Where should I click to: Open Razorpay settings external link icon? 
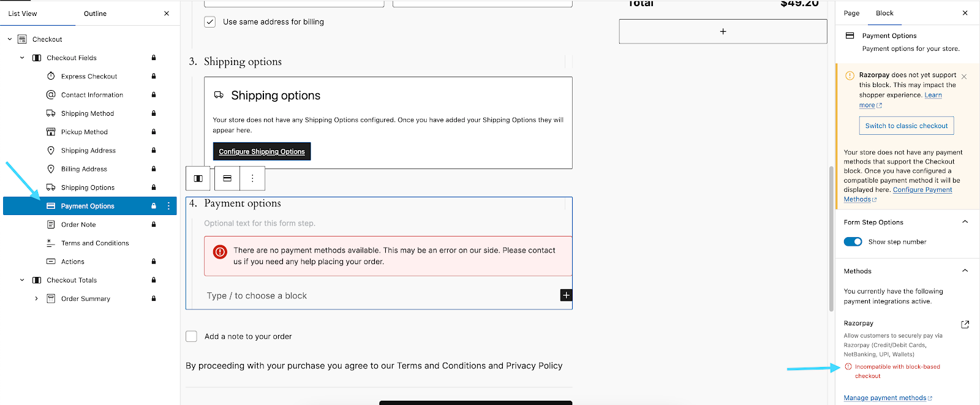(965, 324)
